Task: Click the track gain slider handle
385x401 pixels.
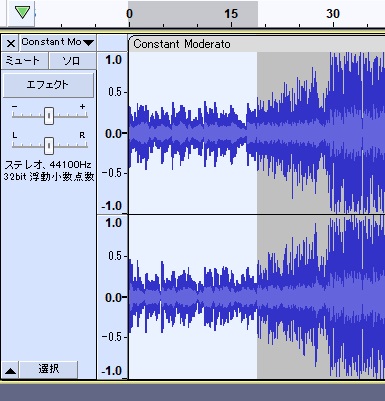Action: [49, 116]
